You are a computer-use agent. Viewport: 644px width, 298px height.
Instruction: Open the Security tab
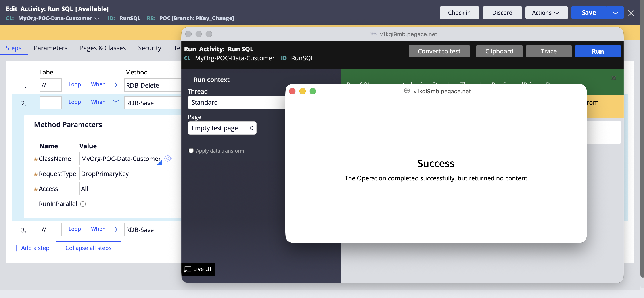149,48
